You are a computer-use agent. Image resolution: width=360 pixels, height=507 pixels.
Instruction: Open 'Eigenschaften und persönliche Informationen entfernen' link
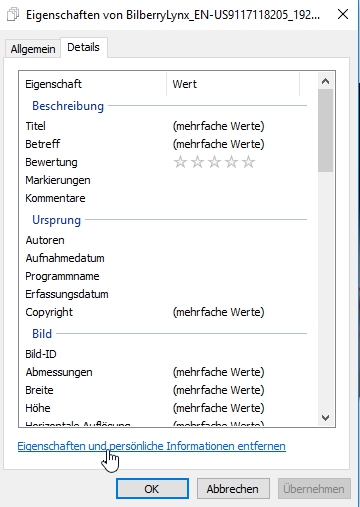point(152,446)
